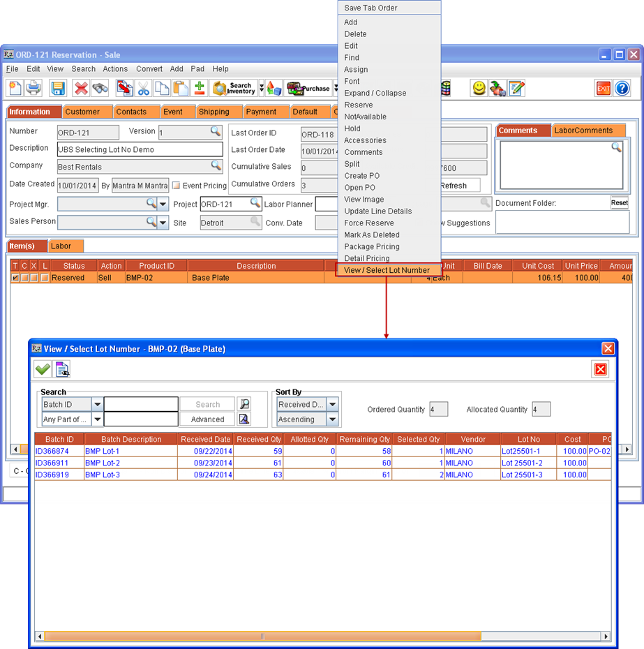Screen dimensions: 644x649
Task: Switch to the Shipping tab
Action: pyautogui.click(x=214, y=112)
